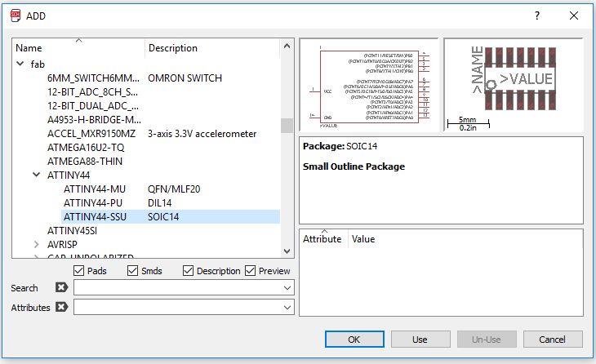Viewport: 596px width, 364px height.
Task: Click the SOIC14 package footprint preview
Action: tap(514, 84)
